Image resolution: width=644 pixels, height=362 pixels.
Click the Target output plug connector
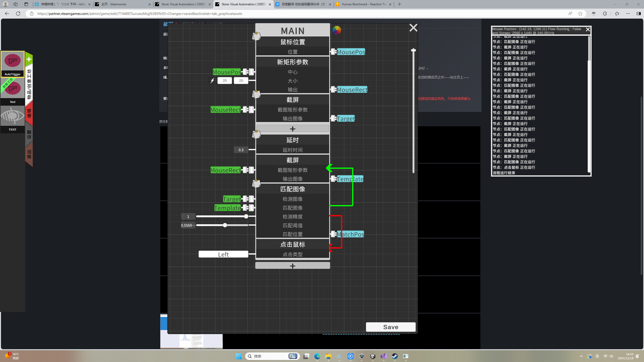[x=333, y=118]
